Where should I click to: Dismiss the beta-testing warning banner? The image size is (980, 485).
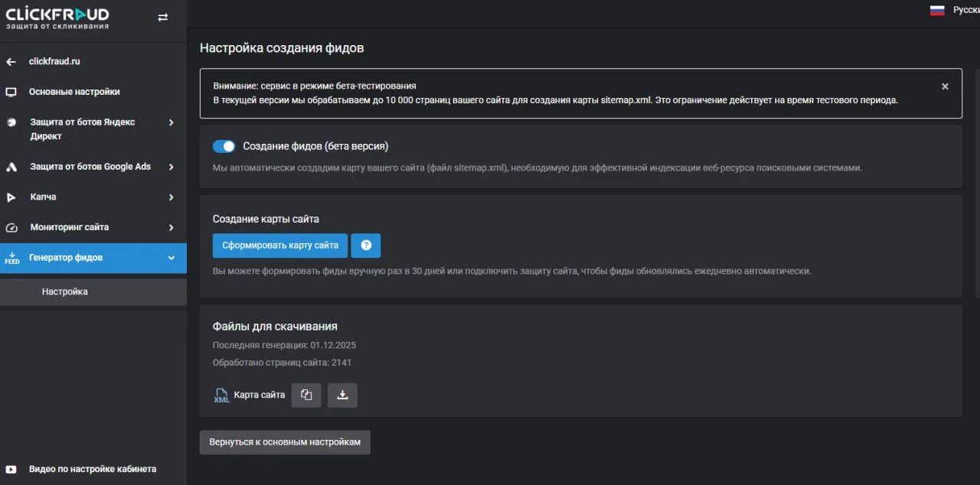[x=945, y=86]
